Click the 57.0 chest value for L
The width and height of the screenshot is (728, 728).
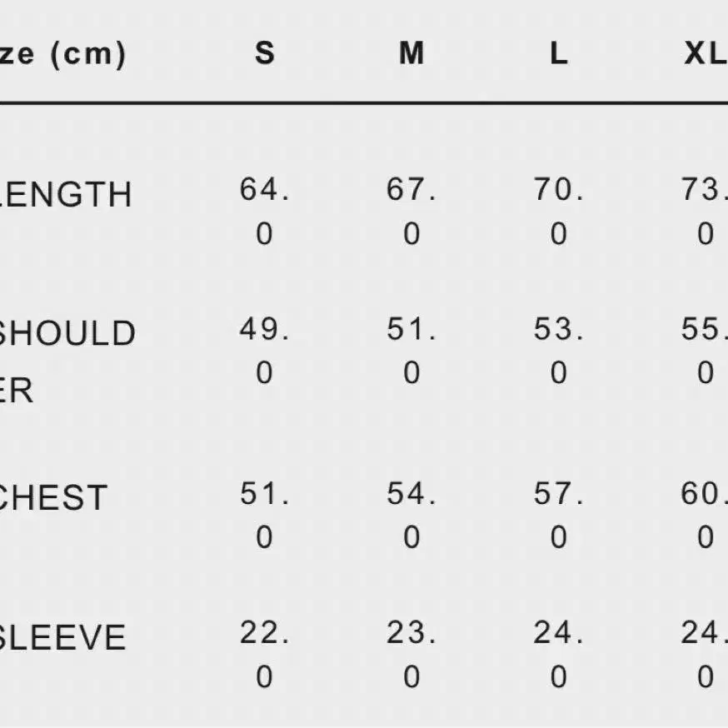(x=559, y=515)
